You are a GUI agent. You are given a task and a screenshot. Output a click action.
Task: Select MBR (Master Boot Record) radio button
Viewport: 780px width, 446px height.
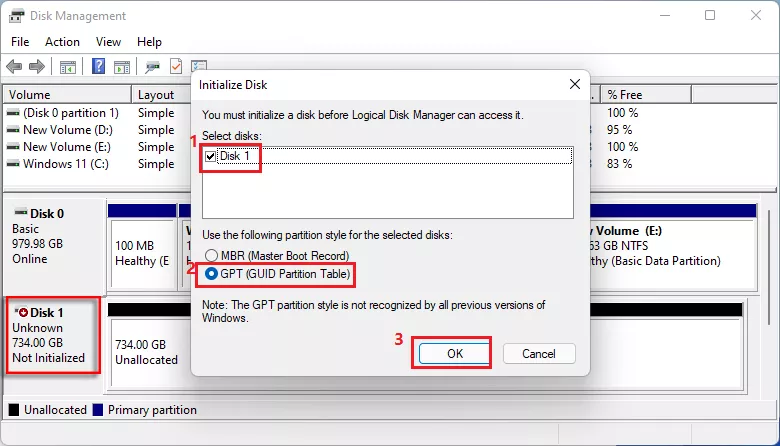[211, 256]
